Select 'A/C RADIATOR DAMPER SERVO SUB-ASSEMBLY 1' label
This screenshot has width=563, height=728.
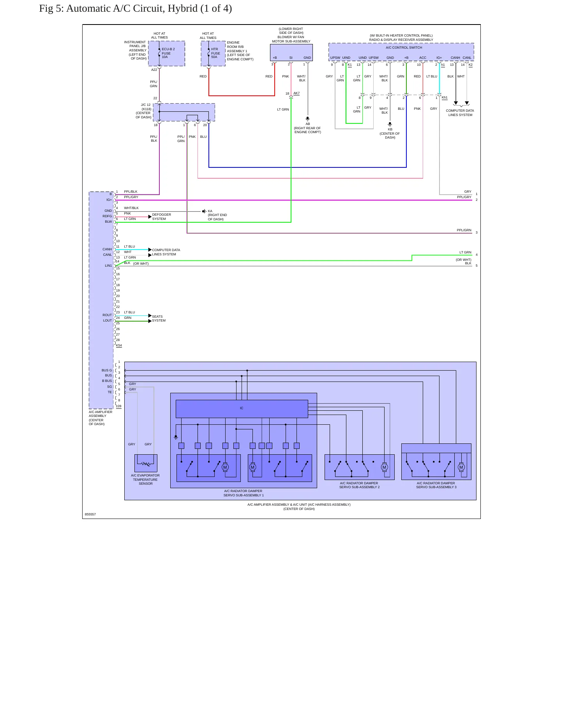[x=244, y=493]
